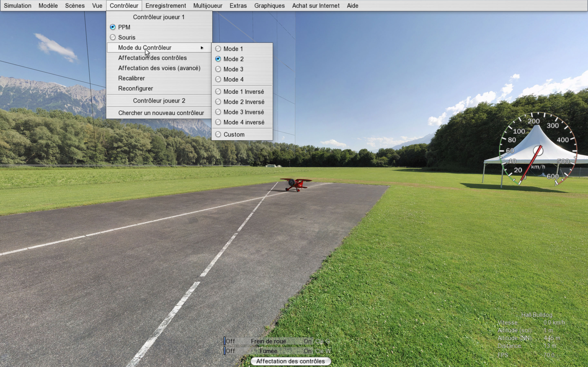Click the speedometer gauge dial

pos(538,150)
